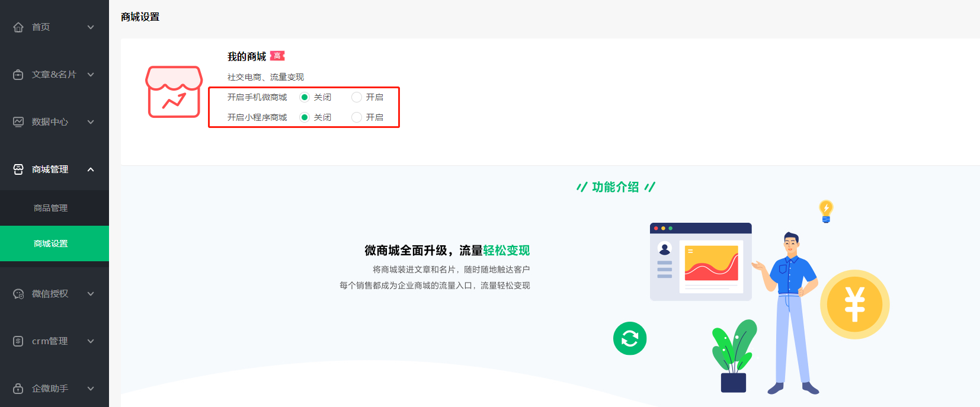Click the 微信授权 chat icon
980x407 pixels.
[18, 294]
